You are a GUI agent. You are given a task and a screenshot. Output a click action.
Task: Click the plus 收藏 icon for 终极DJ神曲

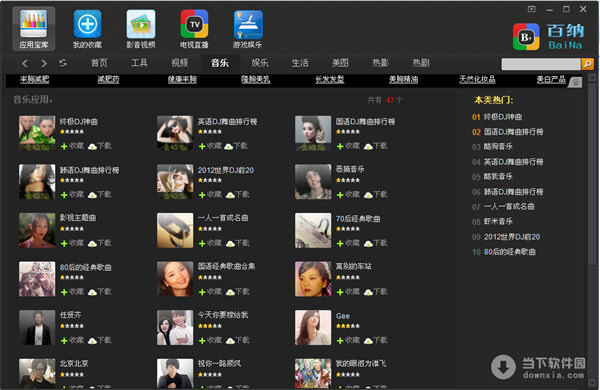[64, 146]
